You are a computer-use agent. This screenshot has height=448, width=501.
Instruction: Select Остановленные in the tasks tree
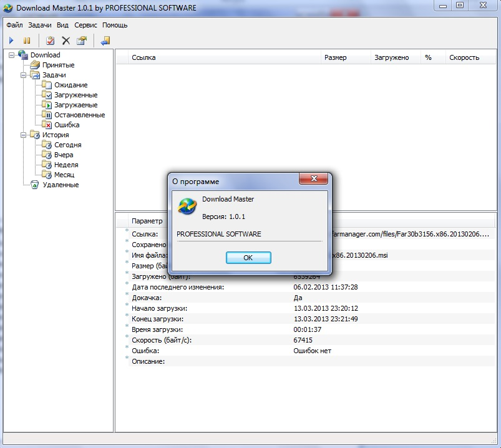tap(79, 115)
